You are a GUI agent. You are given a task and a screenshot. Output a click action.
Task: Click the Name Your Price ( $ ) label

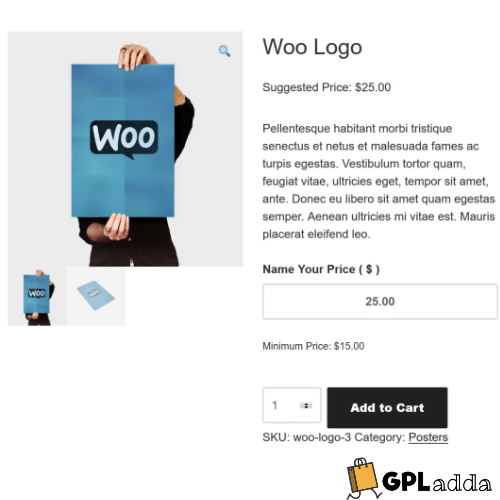321,269
